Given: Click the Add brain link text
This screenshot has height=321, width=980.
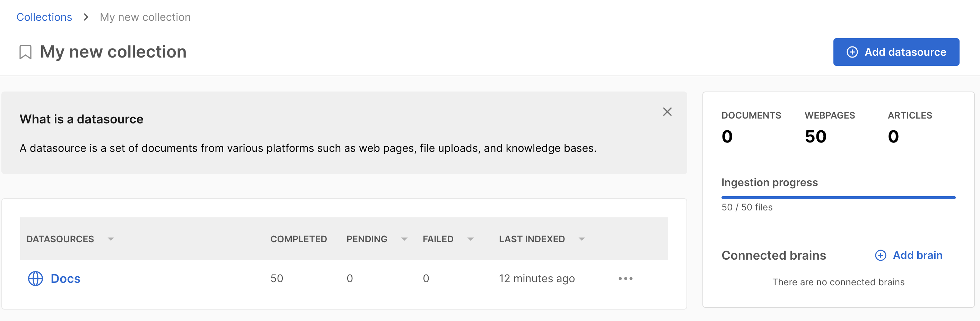Looking at the screenshot, I should tap(917, 255).
